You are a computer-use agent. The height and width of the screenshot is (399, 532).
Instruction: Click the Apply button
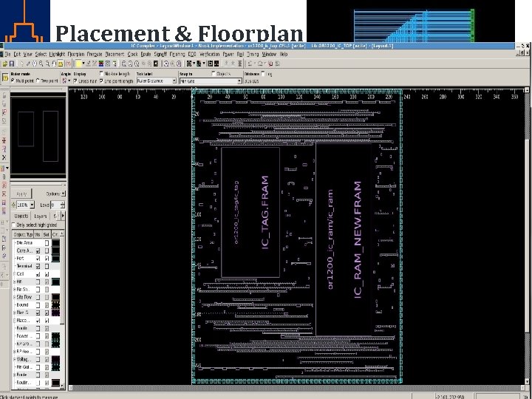(21, 194)
